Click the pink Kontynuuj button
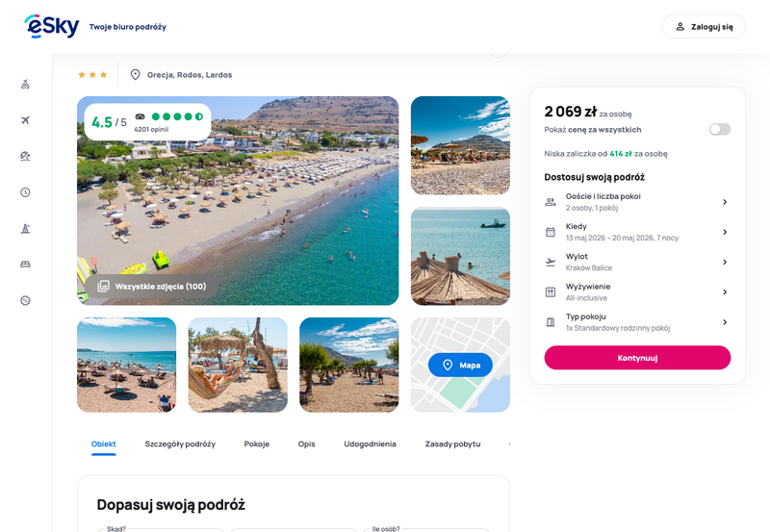 (x=637, y=358)
